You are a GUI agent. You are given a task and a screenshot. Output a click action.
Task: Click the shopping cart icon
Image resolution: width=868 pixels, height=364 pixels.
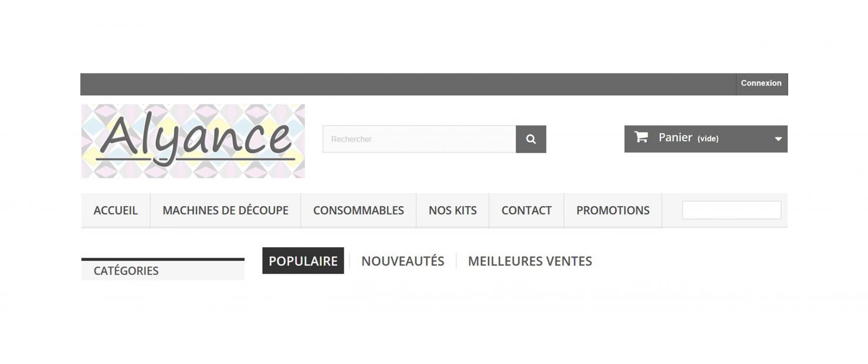tap(641, 137)
